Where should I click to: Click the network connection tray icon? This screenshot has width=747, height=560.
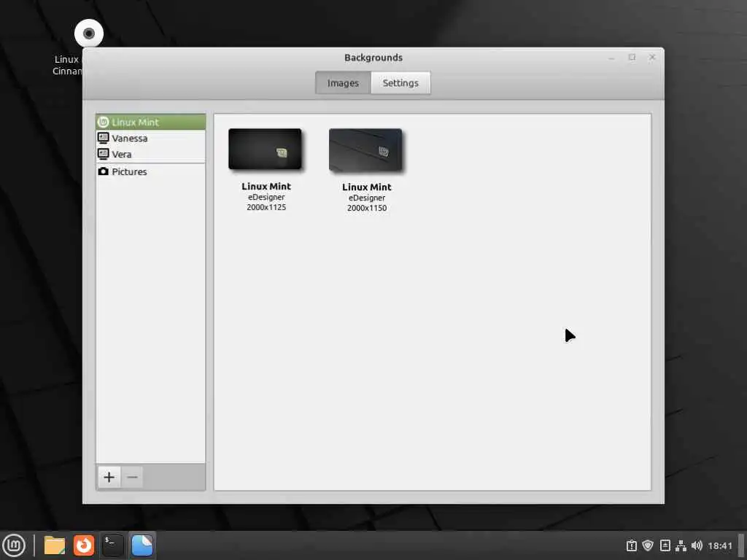tap(681, 545)
